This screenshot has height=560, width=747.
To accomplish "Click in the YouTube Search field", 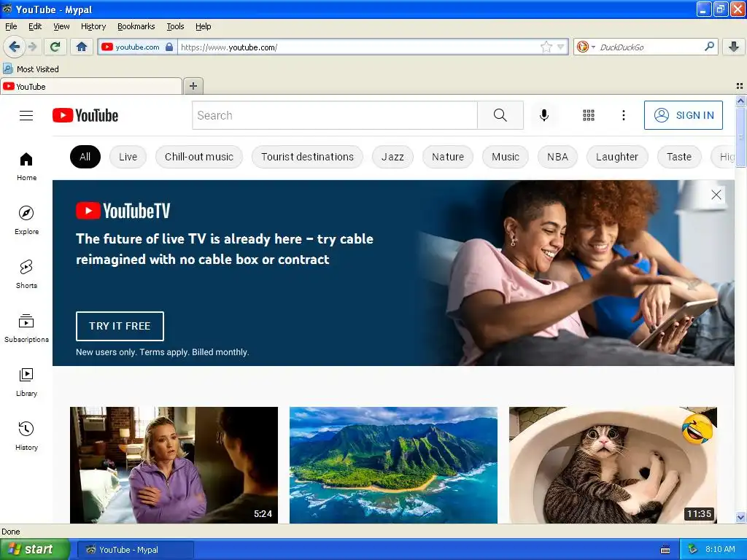I will (335, 115).
